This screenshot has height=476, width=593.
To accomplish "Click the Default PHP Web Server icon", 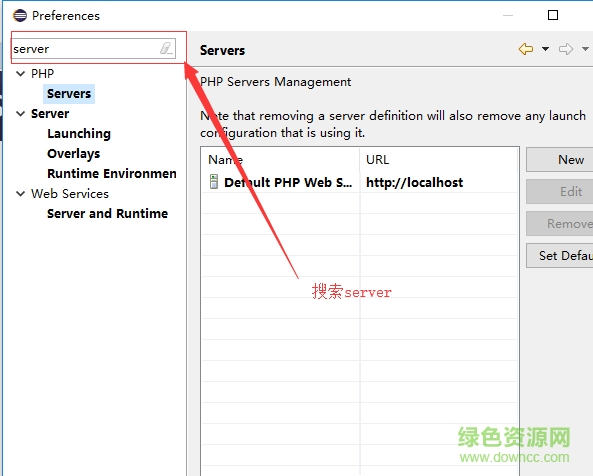I will click(x=214, y=181).
